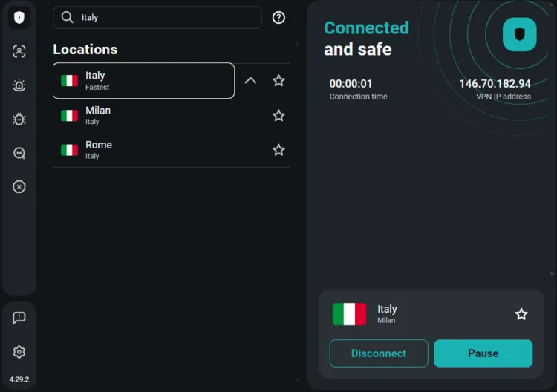Select the Rome location row
Viewport: 557px width, 392px height.
click(x=161, y=150)
